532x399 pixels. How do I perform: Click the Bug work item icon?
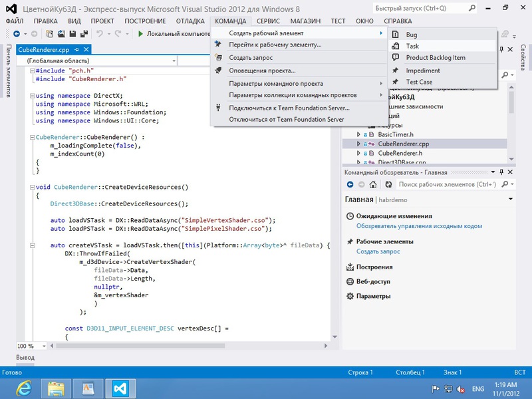pos(395,35)
